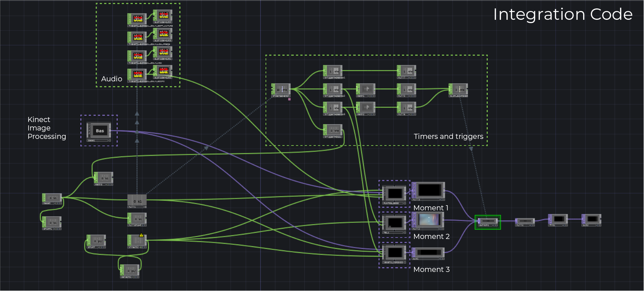Select wide black TOP above Moment 3 label
644x291 pixels.
(428, 253)
